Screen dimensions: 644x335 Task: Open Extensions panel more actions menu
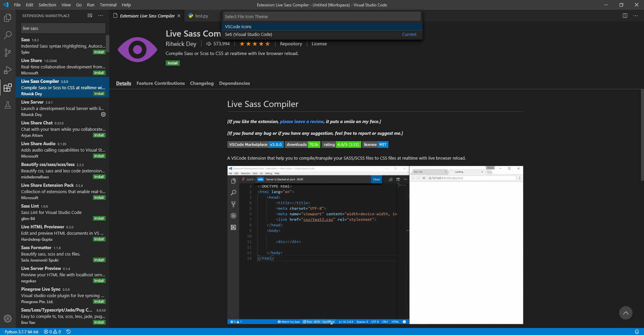coord(101,16)
